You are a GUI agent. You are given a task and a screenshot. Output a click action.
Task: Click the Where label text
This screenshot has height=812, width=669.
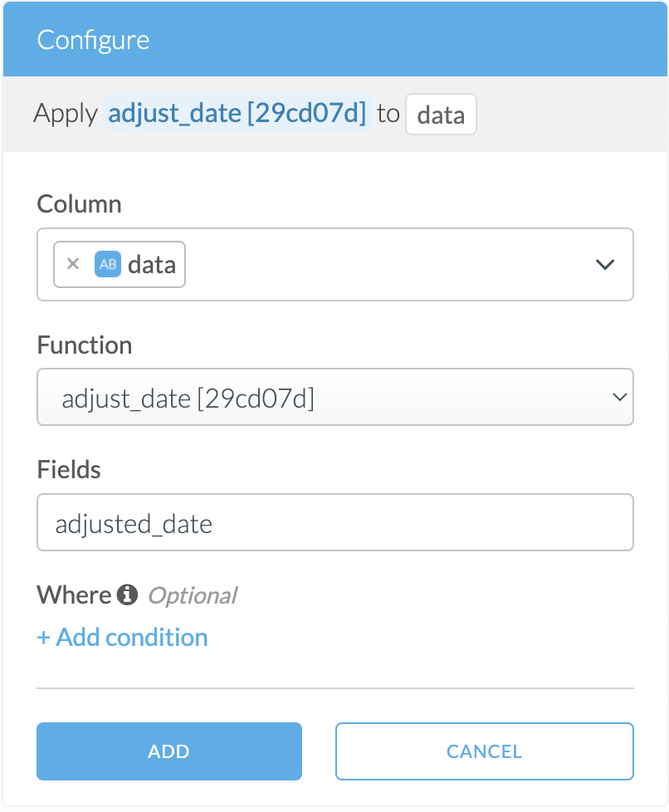[74, 594]
